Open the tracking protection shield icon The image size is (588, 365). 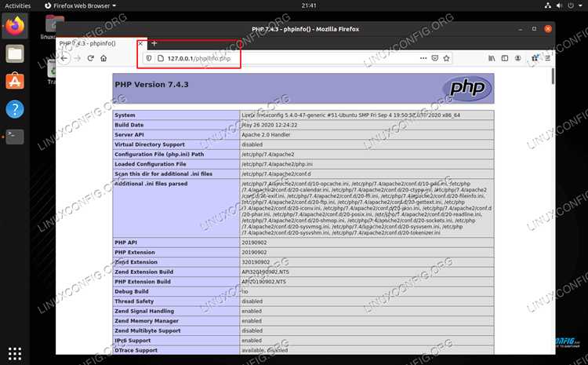149,58
